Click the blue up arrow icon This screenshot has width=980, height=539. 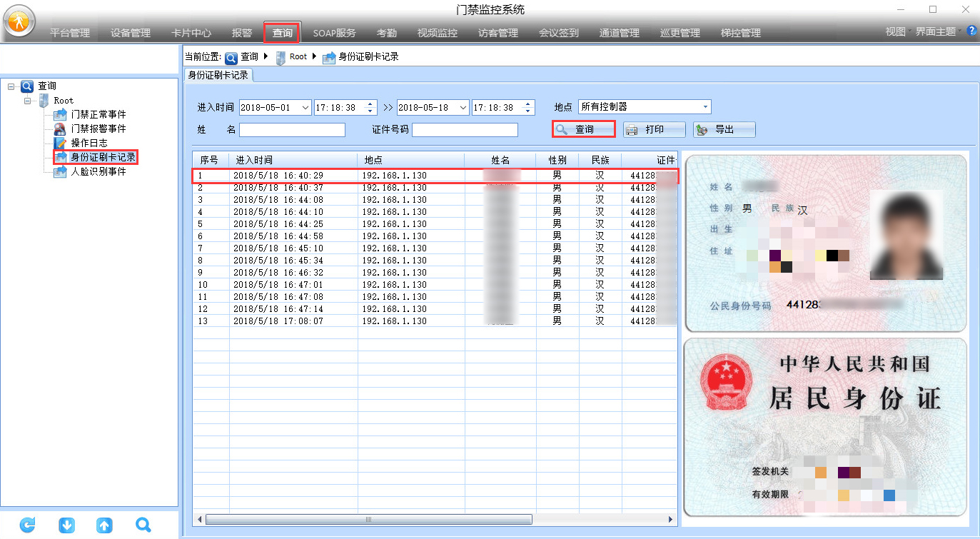[x=104, y=525]
